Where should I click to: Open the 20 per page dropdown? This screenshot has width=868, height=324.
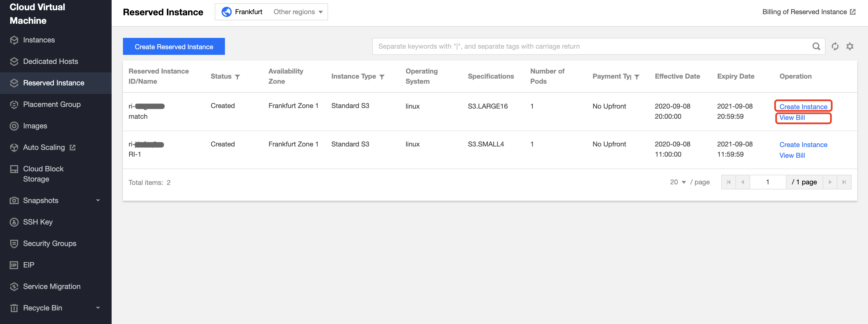678,182
